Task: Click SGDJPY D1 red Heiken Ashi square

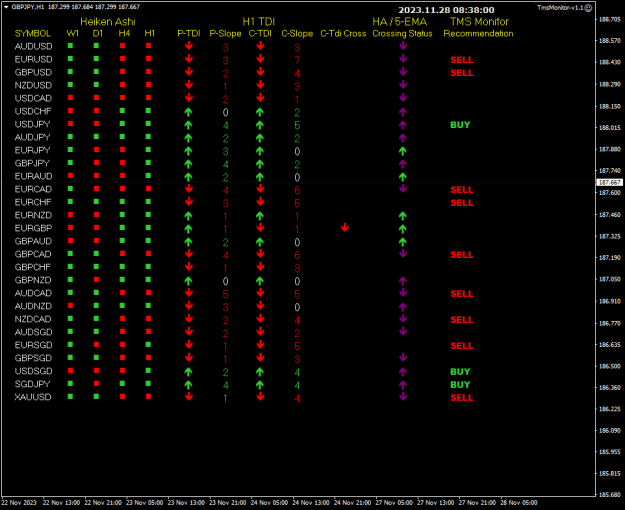Action: [x=96, y=384]
